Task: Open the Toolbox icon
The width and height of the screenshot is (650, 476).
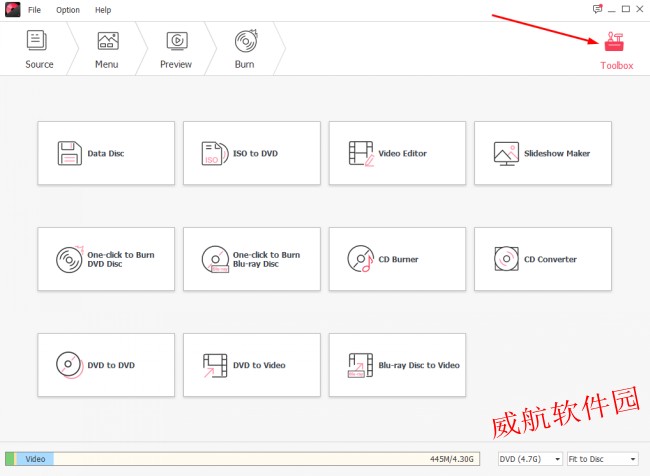Action: coord(616,42)
